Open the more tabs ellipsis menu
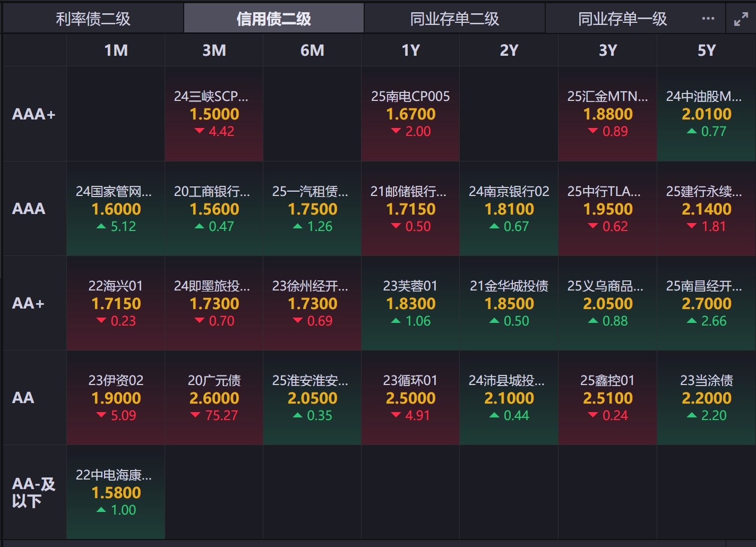 [708, 19]
